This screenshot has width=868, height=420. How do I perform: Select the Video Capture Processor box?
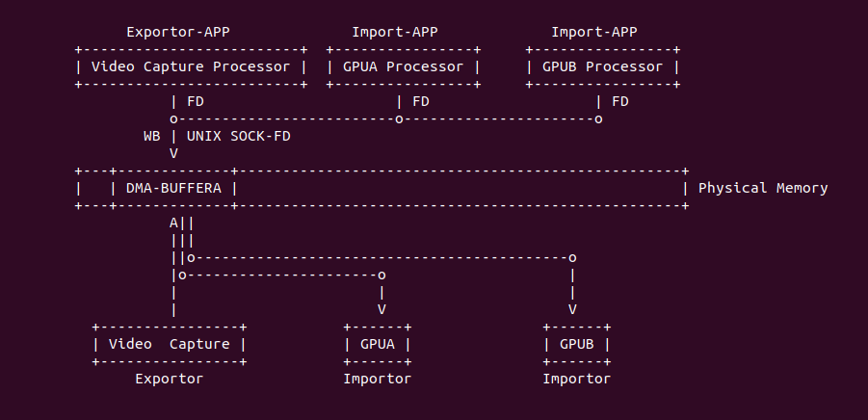tap(191, 66)
